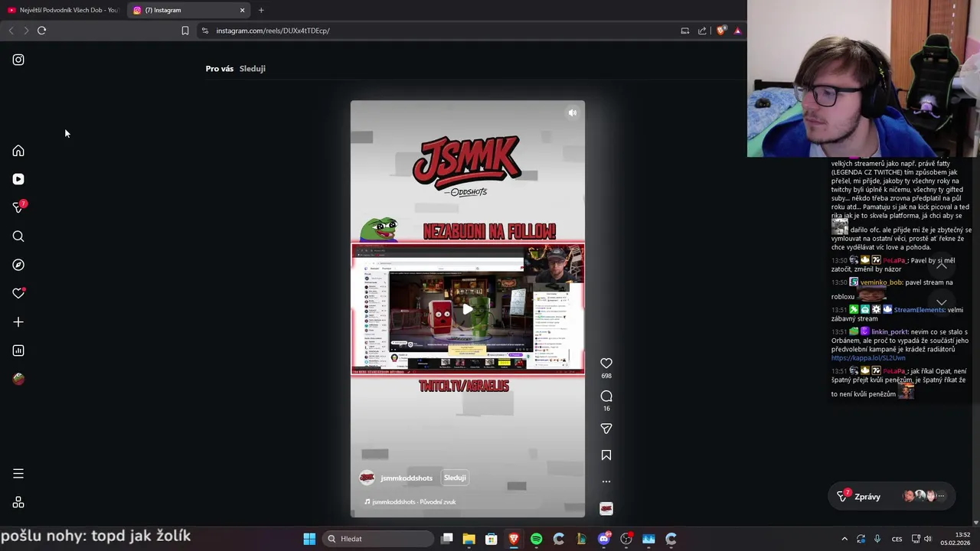Open the kappa.lol link in chat
Image resolution: width=980 pixels, height=551 pixels.
coord(868,357)
